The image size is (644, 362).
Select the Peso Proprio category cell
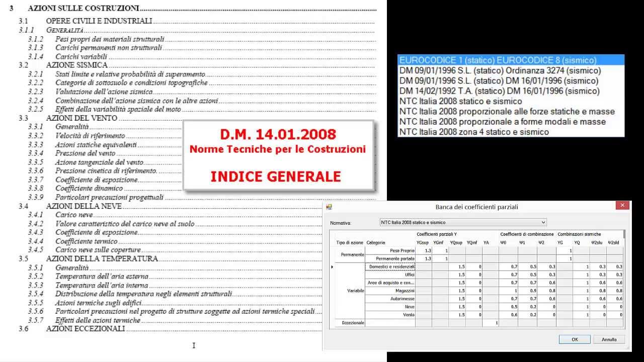[x=390, y=250]
